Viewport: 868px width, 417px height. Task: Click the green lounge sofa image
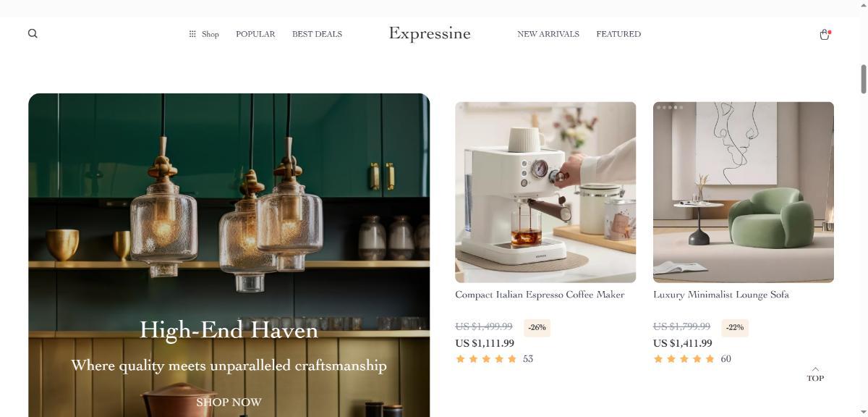pyautogui.click(x=744, y=192)
